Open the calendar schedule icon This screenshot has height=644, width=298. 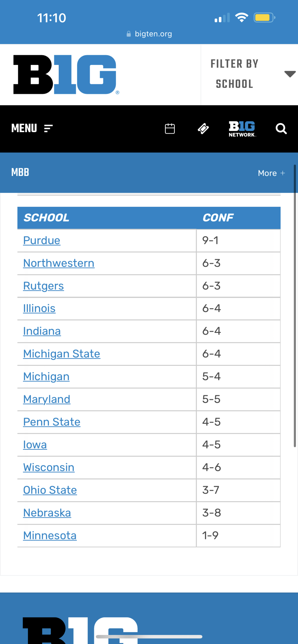pyautogui.click(x=170, y=129)
